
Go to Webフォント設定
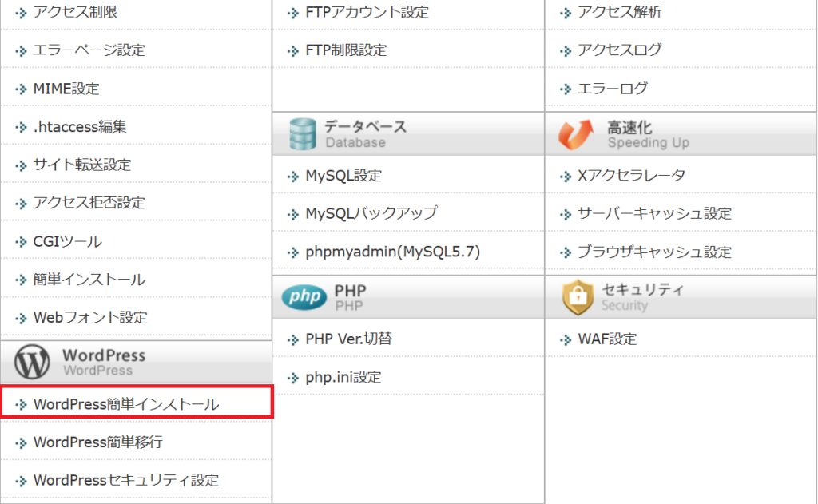(90, 318)
